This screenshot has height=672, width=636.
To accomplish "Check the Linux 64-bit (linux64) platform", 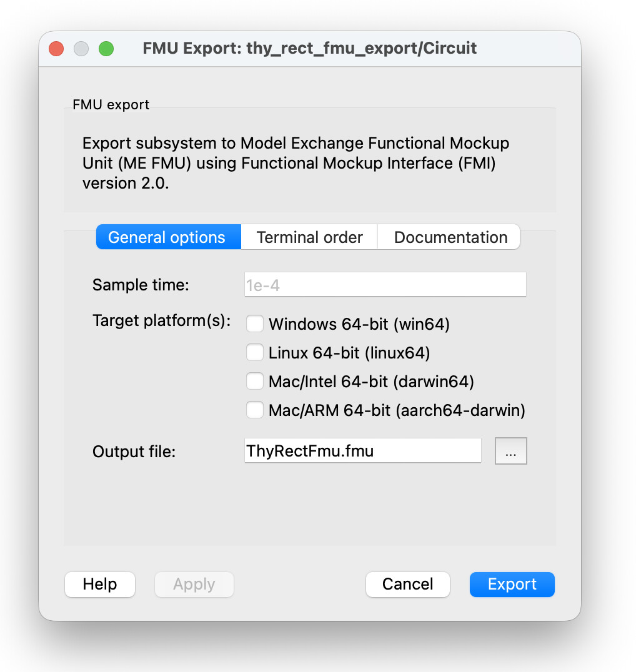I will 255,353.
